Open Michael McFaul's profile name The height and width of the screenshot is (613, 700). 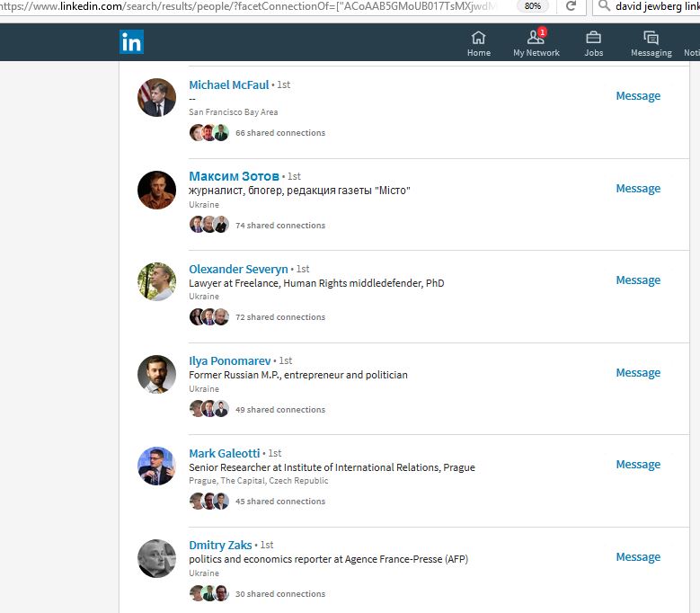tap(228, 84)
